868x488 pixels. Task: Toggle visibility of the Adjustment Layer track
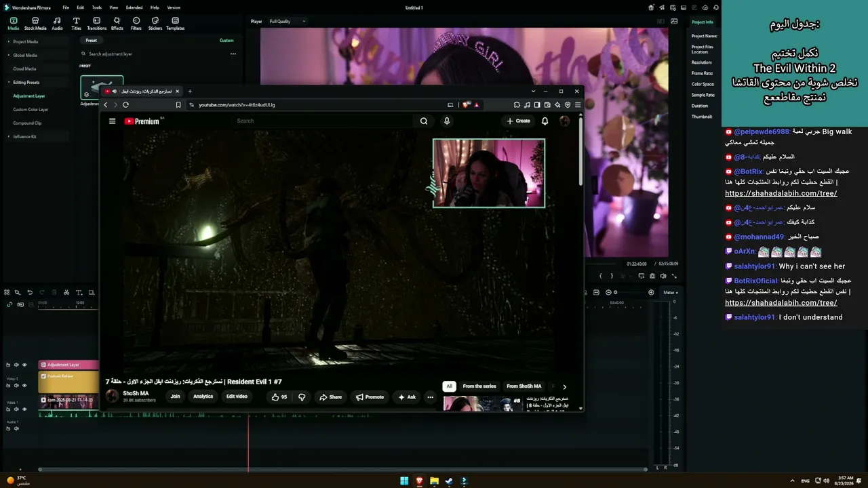click(x=24, y=365)
